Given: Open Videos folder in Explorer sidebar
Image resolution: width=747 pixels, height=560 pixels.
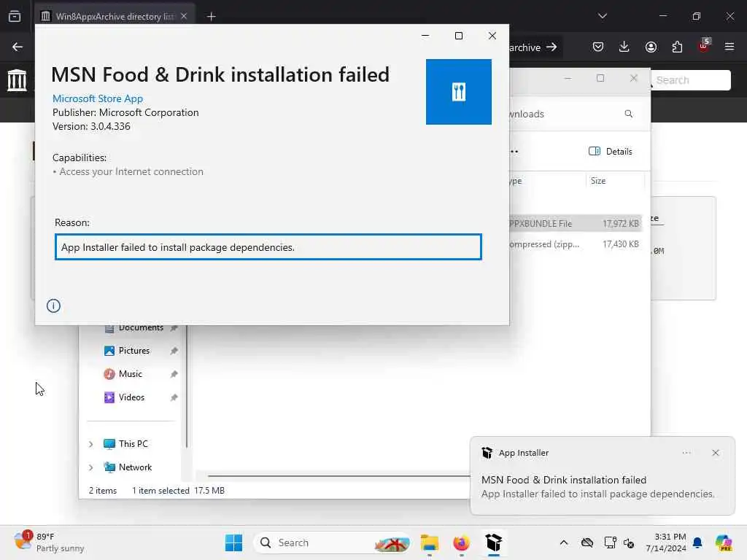Looking at the screenshot, I should 131,397.
